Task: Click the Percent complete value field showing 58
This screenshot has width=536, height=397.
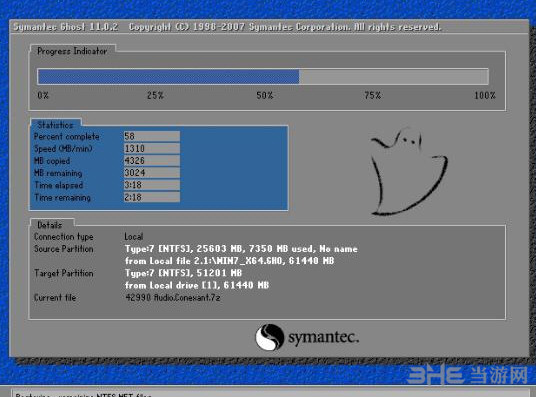Action: [151, 136]
